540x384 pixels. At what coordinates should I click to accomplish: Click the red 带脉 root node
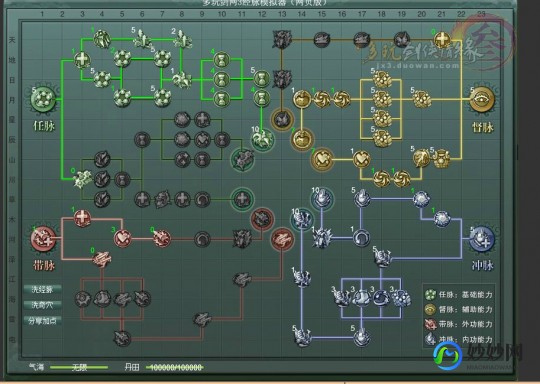[x=44, y=239]
